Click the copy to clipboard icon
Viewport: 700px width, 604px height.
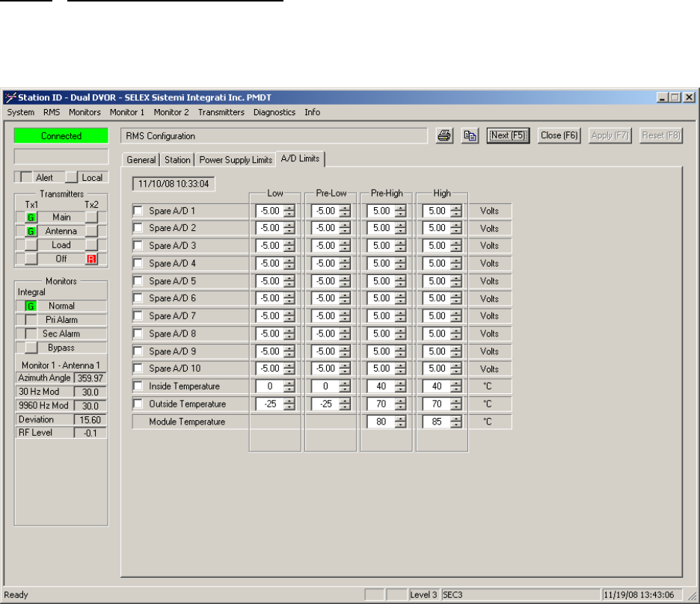470,135
